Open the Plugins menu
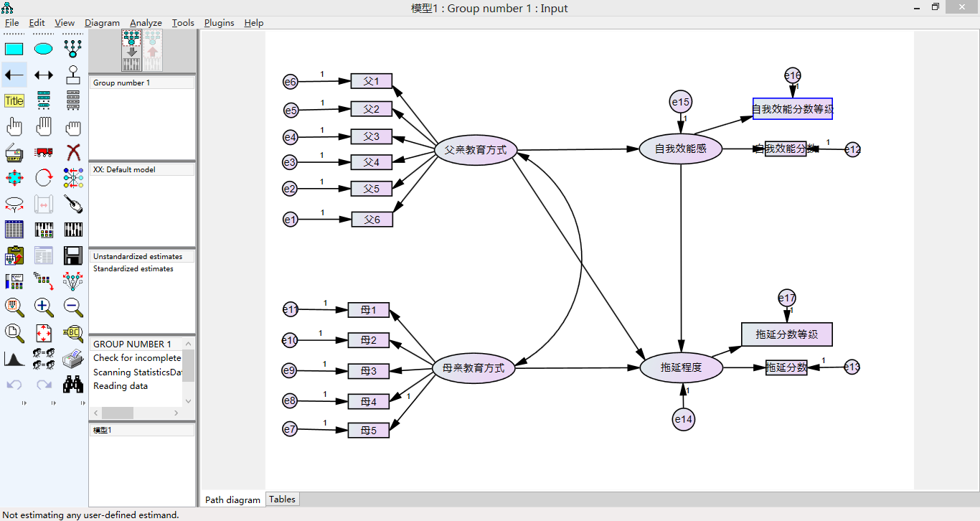The image size is (980, 521). pos(219,23)
